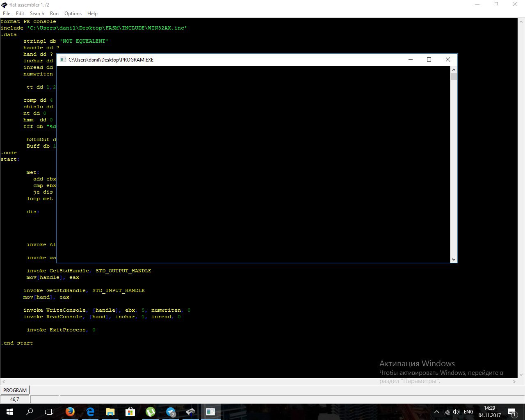
Task: Click the GetStdHandle STD_OUTPUT_HANDLE line
Action: (89, 271)
